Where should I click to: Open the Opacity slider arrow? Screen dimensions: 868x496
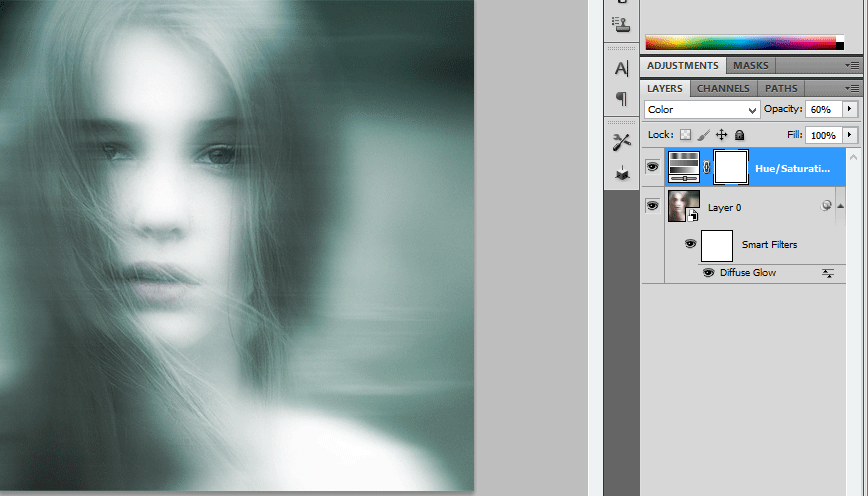coord(850,109)
